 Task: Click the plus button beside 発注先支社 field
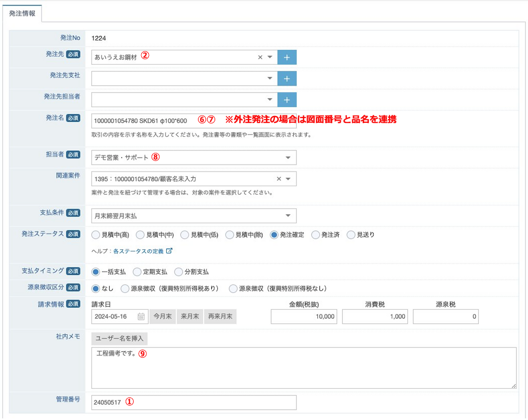click(x=287, y=78)
